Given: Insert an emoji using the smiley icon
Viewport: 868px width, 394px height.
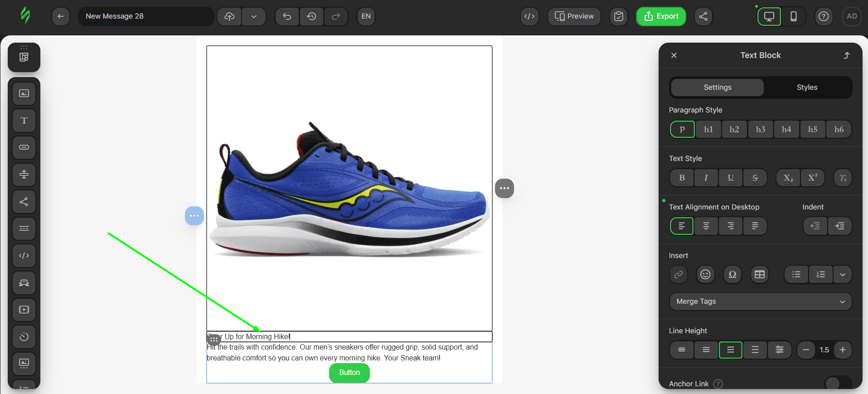Looking at the screenshot, I should point(705,274).
